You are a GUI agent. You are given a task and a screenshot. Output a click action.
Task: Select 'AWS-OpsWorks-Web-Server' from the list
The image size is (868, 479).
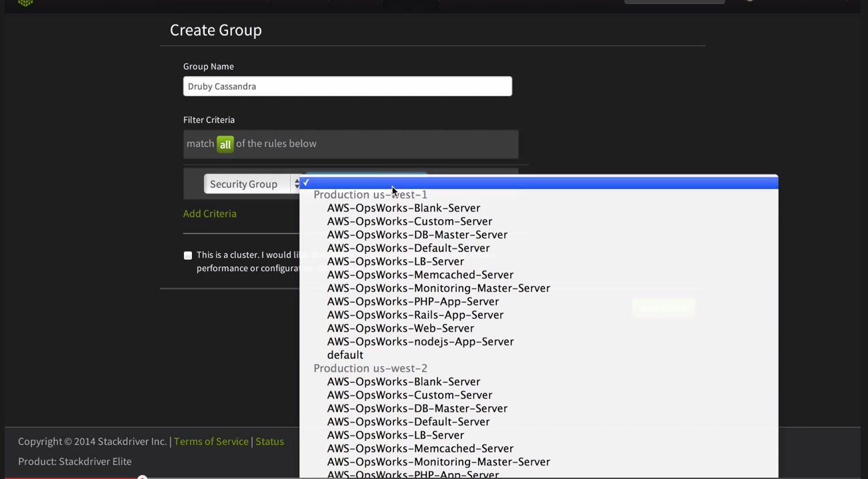pos(400,328)
